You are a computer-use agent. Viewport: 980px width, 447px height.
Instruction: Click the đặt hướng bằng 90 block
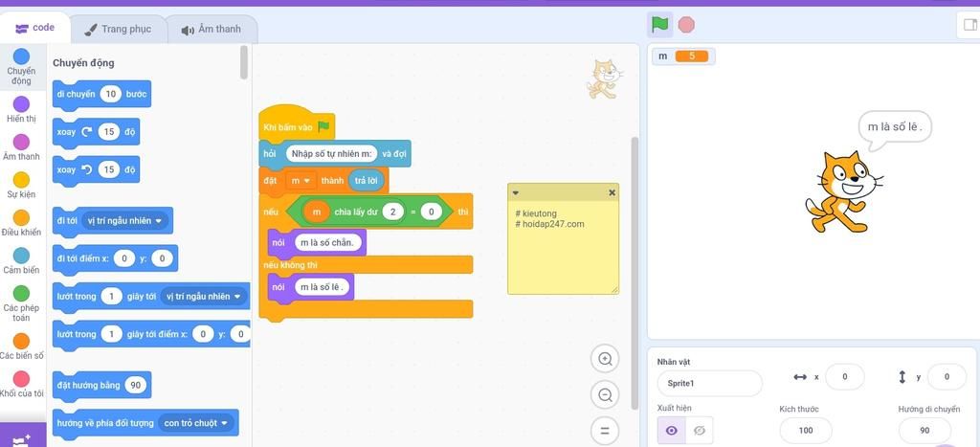pos(101,385)
